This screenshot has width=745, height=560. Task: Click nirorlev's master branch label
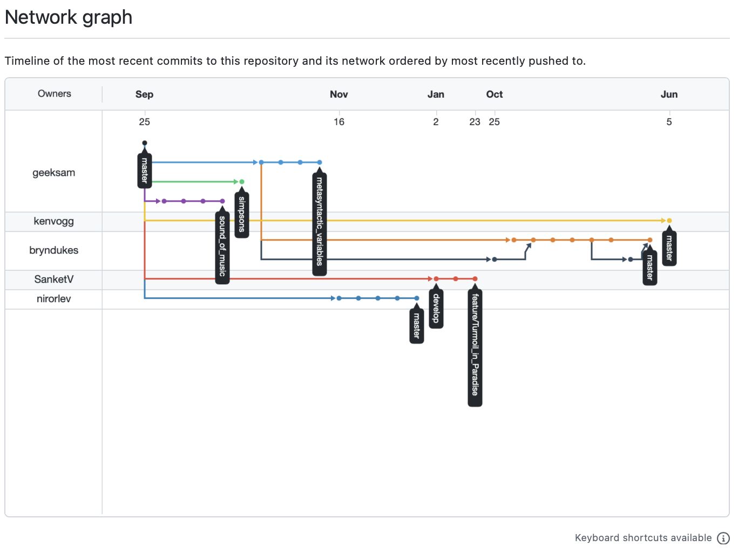(x=417, y=326)
